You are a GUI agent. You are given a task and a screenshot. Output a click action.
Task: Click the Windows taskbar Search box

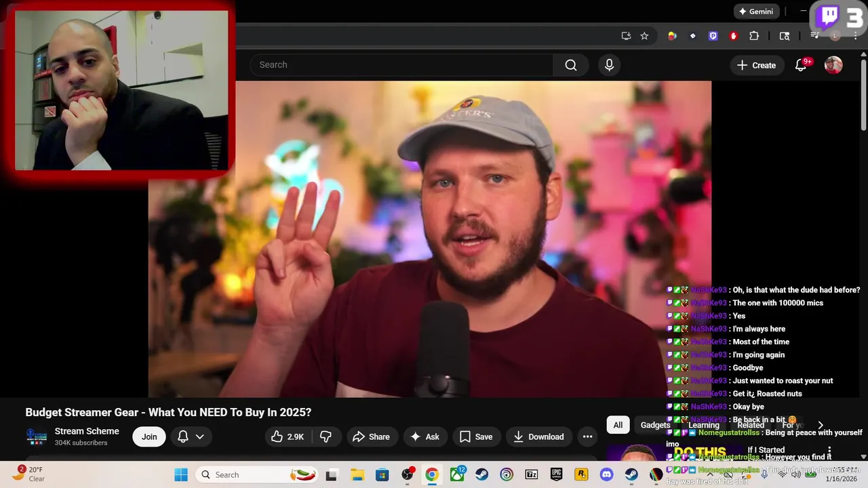pos(256,474)
